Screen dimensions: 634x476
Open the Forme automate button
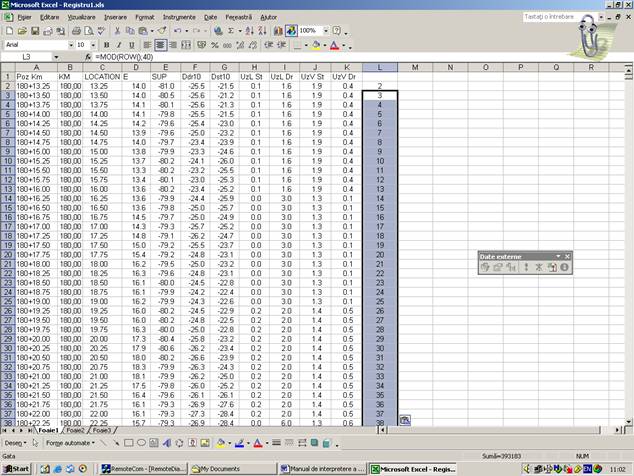[x=70, y=442]
